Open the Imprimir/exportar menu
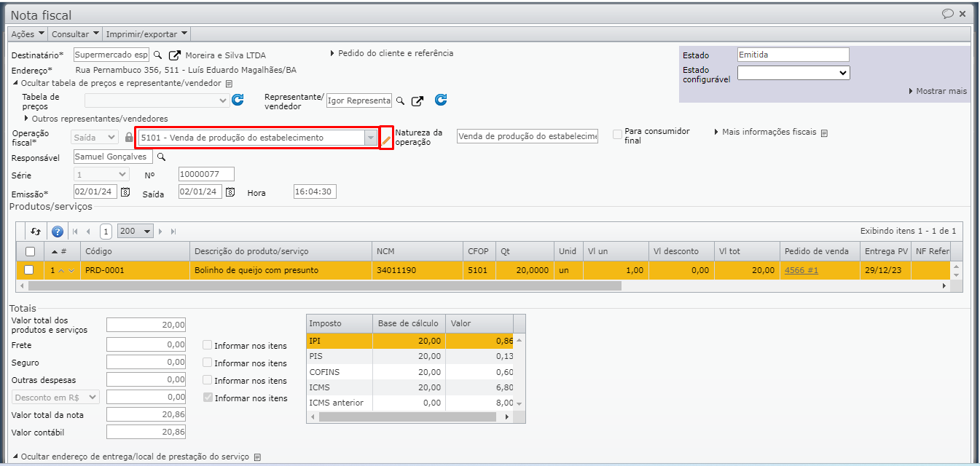 coord(146,33)
